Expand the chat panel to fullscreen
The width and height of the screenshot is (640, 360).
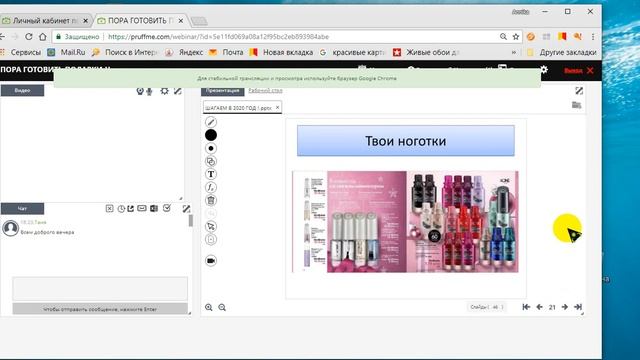186,209
